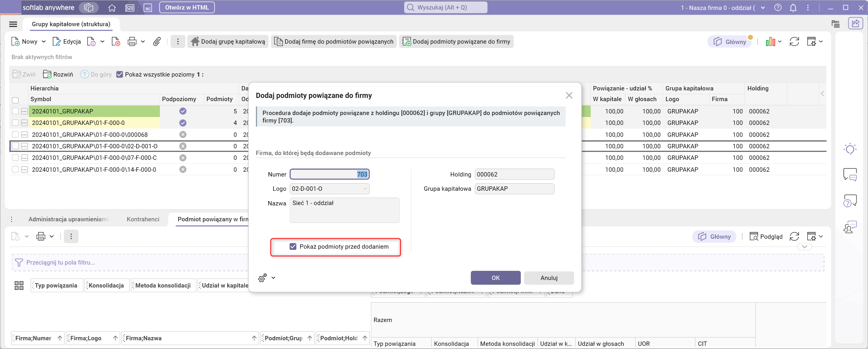Open the title bar kebab menu

coord(808,8)
